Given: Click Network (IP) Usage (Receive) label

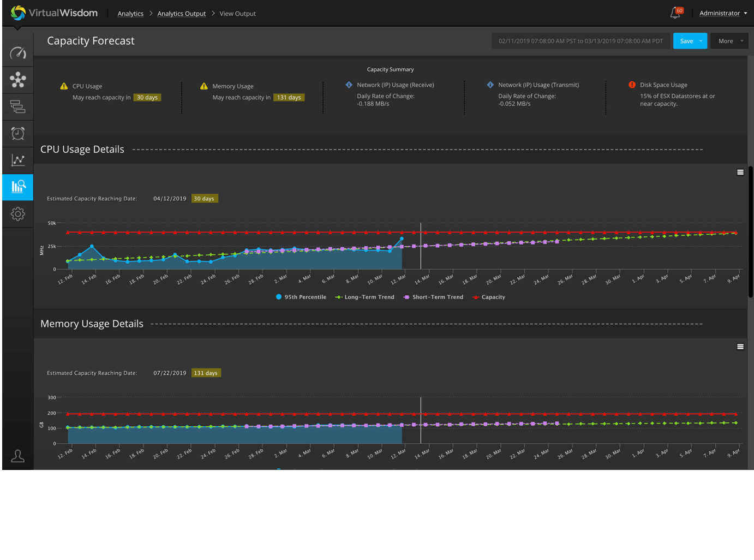Looking at the screenshot, I should coord(396,85).
